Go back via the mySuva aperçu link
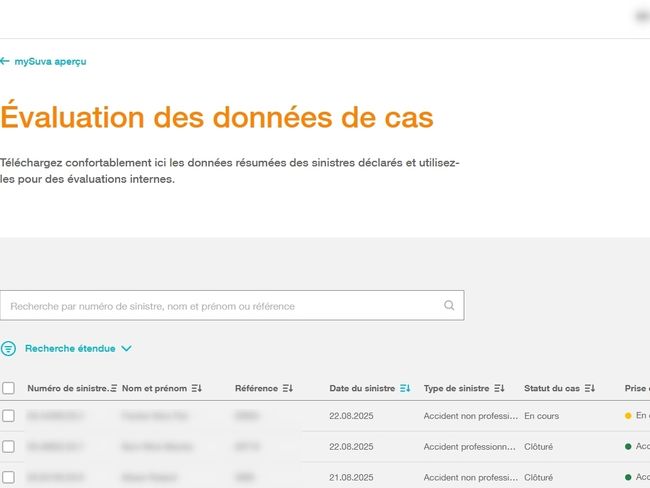The width and height of the screenshot is (650, 488). [x=50, y=61]
